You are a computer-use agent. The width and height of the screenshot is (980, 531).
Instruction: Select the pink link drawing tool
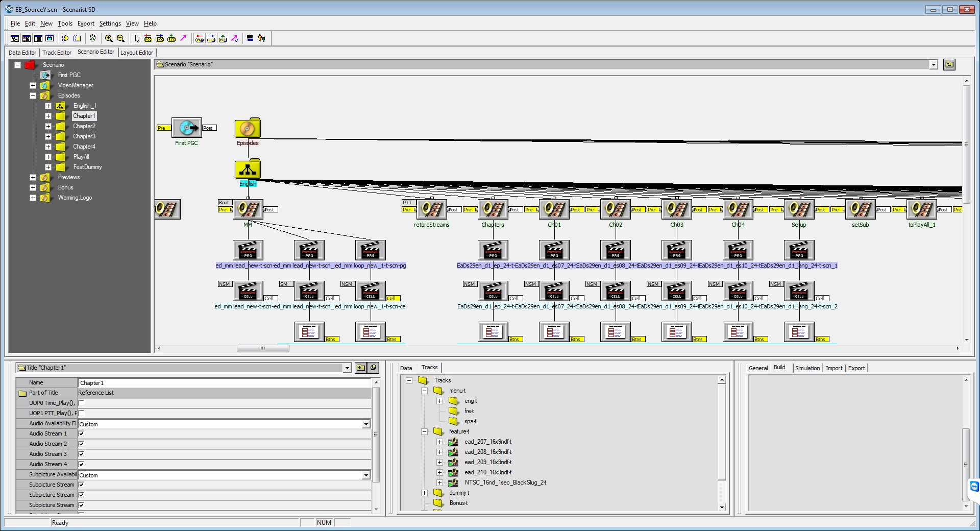click(183, 38)
